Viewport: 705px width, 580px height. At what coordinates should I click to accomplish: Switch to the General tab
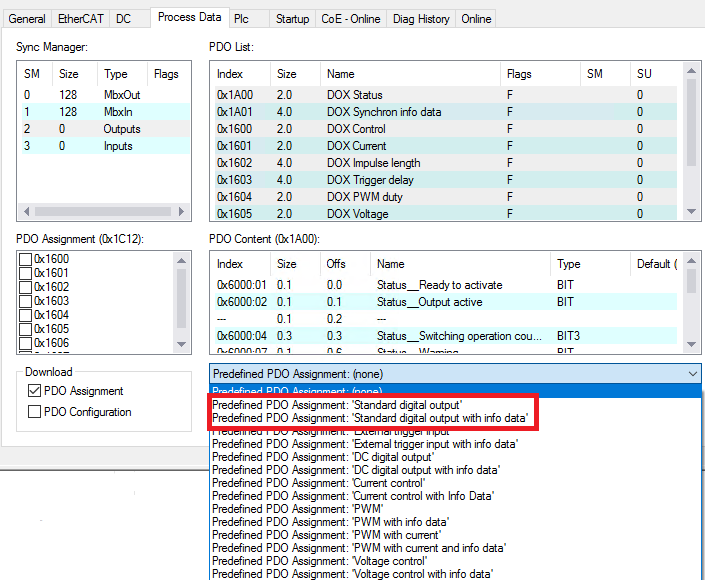[27, 19]
